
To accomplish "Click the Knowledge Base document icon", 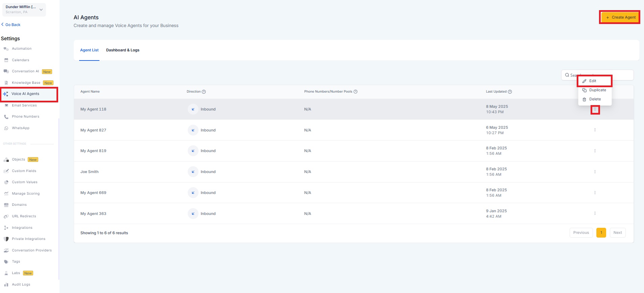I will coord(6,83).
